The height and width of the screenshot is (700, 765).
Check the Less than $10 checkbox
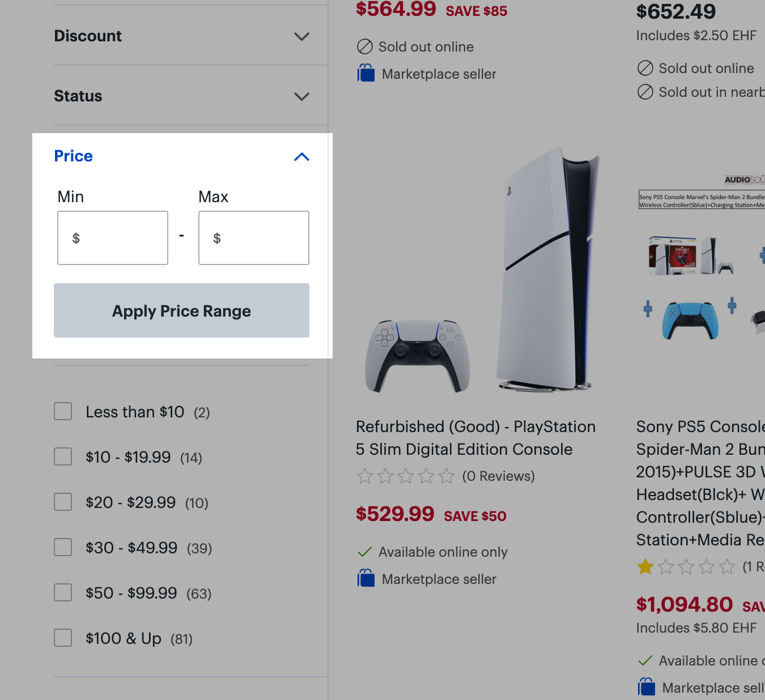click(63, 412)
